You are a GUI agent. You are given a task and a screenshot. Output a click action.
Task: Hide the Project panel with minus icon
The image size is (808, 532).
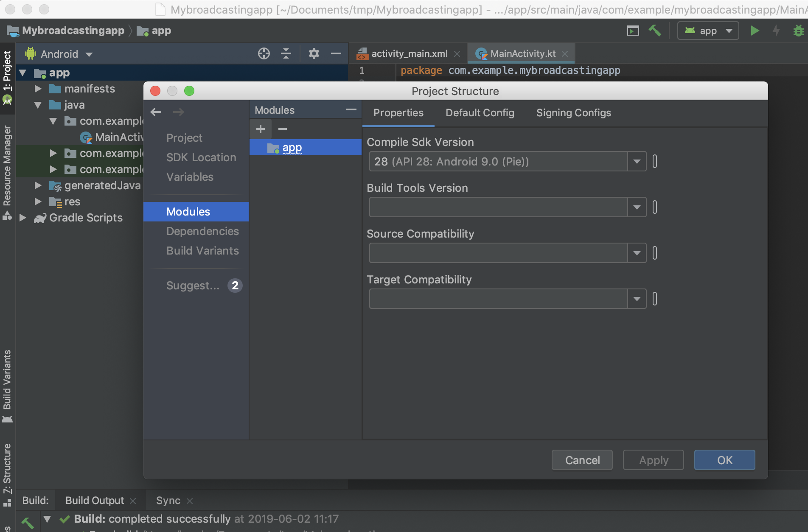336,53
